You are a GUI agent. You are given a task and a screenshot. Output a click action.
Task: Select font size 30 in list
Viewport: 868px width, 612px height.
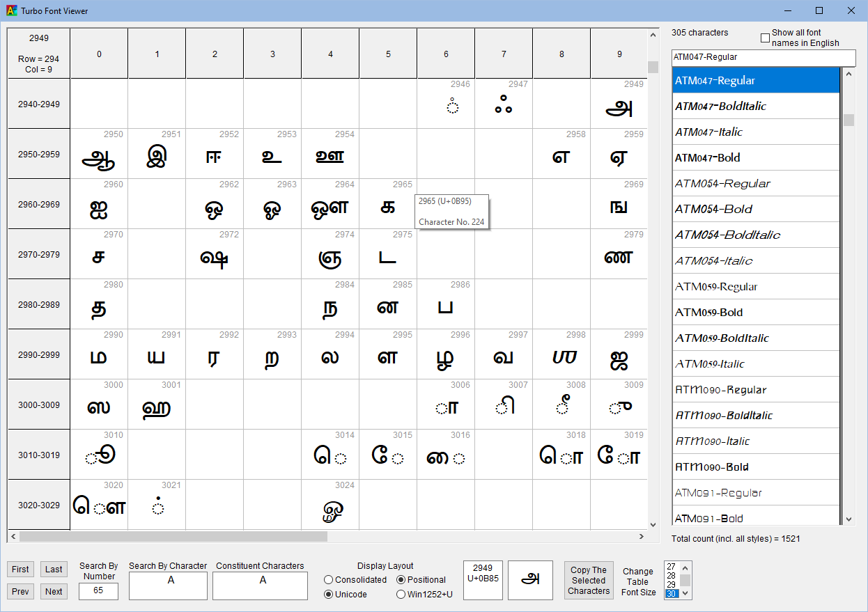click(x=672, y=593)
